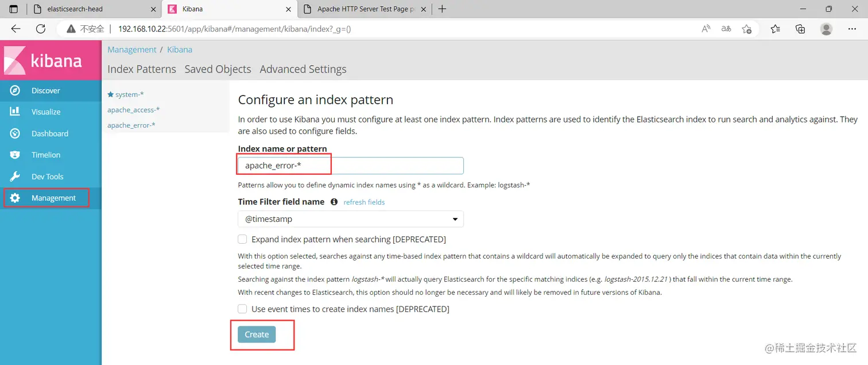Open the @timestamp time filter dropdown
This screenshot has width=868, height=365.
tap(351, 219)
